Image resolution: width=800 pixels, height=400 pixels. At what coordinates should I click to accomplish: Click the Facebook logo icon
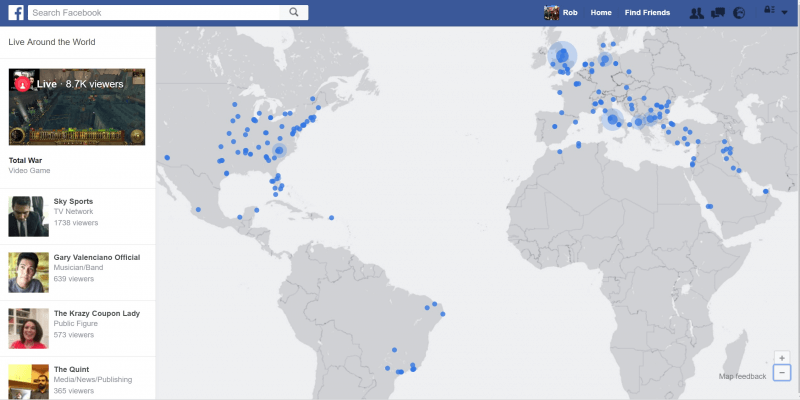16,13
